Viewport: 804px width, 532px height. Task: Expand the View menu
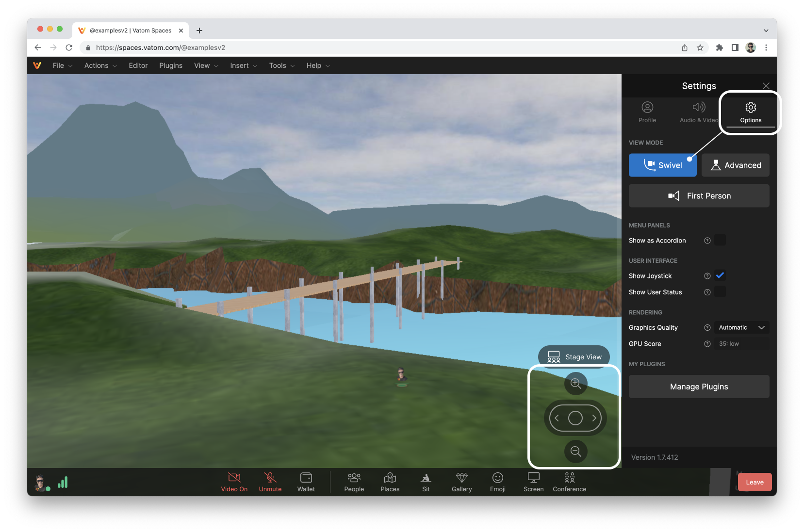coord(206,65)
